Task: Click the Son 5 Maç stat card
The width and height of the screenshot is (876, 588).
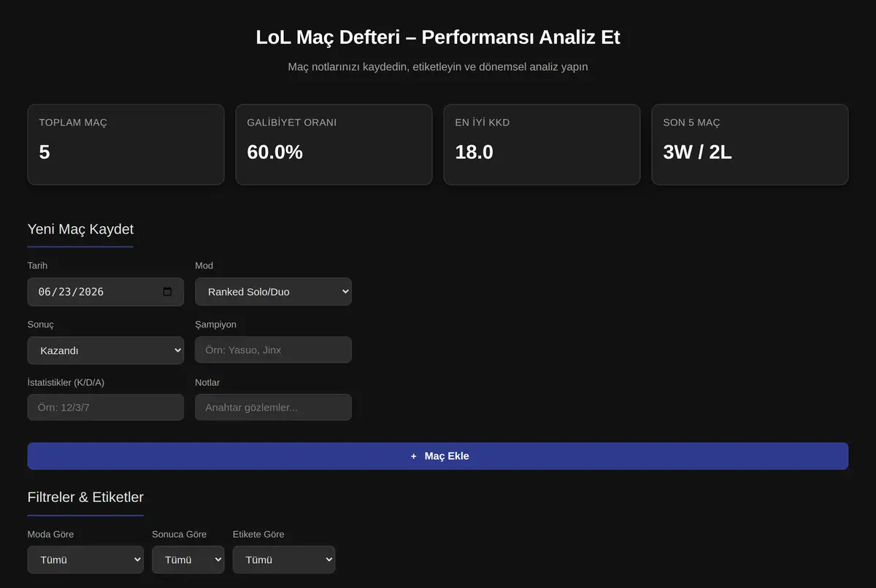Action: point(750,144)
